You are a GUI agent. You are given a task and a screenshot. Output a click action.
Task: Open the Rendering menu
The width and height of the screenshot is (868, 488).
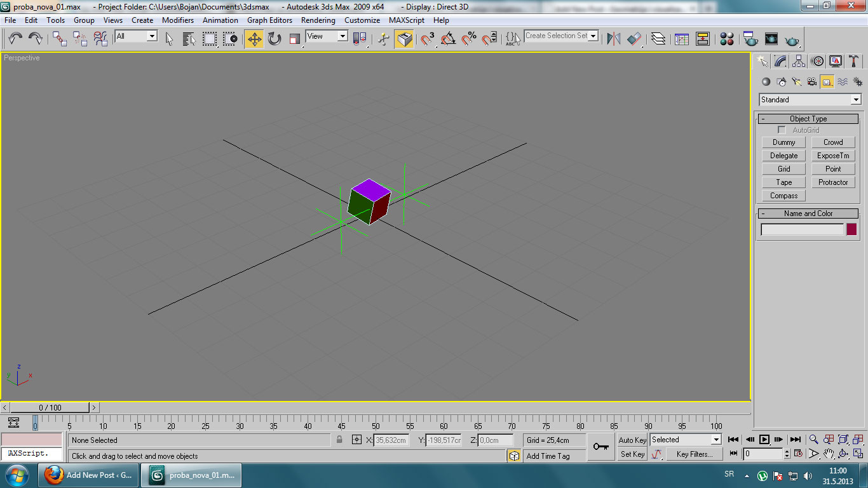coord(318,20)
